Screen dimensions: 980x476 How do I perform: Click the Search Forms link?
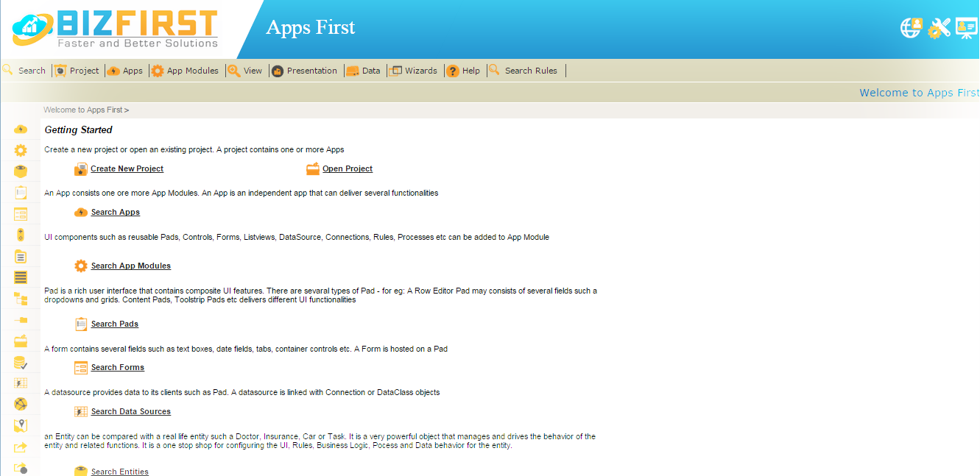click(118, 367)
